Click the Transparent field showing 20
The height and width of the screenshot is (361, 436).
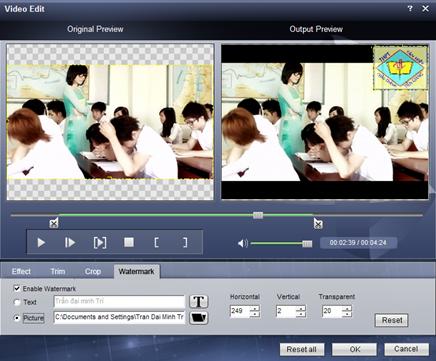point(332,311)
